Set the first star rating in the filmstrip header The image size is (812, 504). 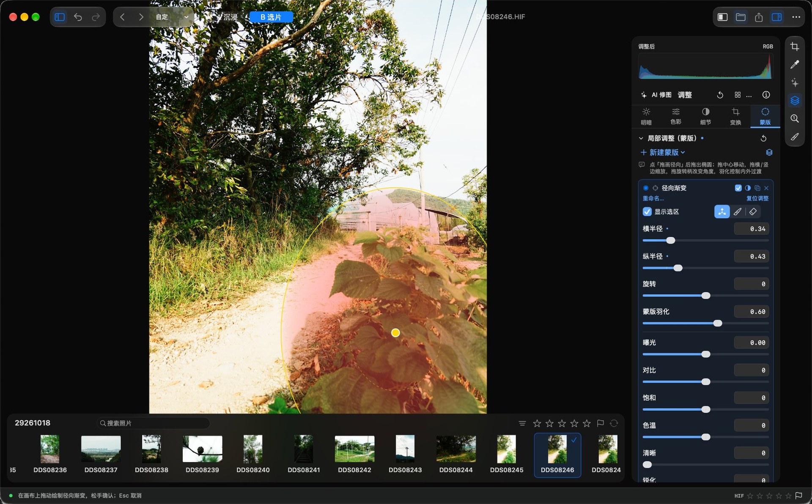(537, 423)
